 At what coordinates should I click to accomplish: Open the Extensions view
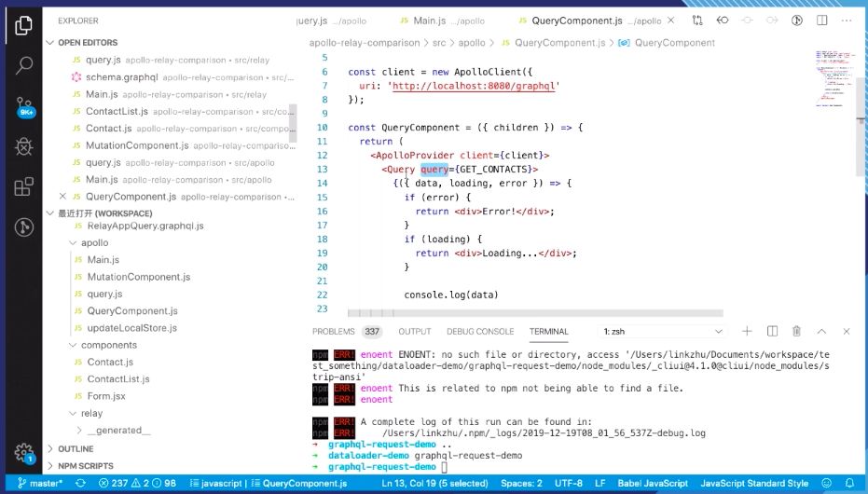(24, 186)
